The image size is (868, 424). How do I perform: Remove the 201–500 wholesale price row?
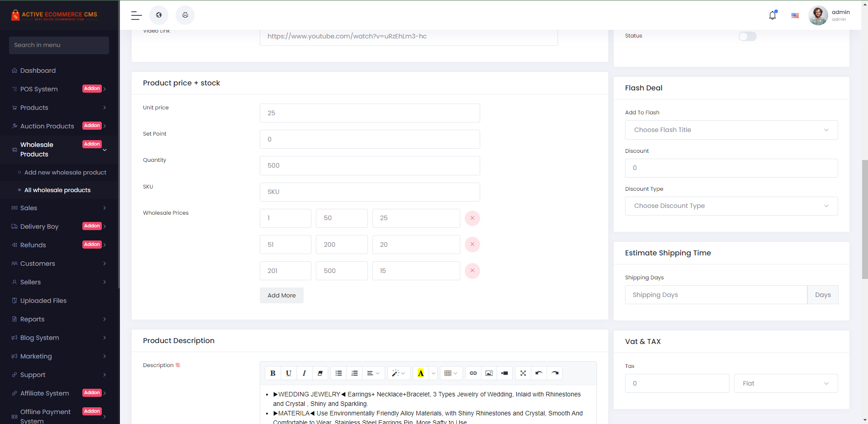click(472, 271)
